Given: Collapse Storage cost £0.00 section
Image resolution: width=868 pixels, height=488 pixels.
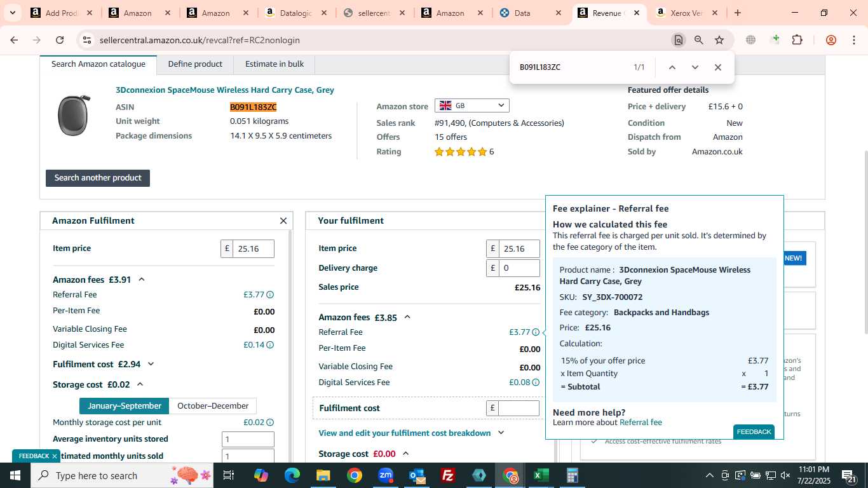Looking at the screenshot, I should tap(405, 454).
